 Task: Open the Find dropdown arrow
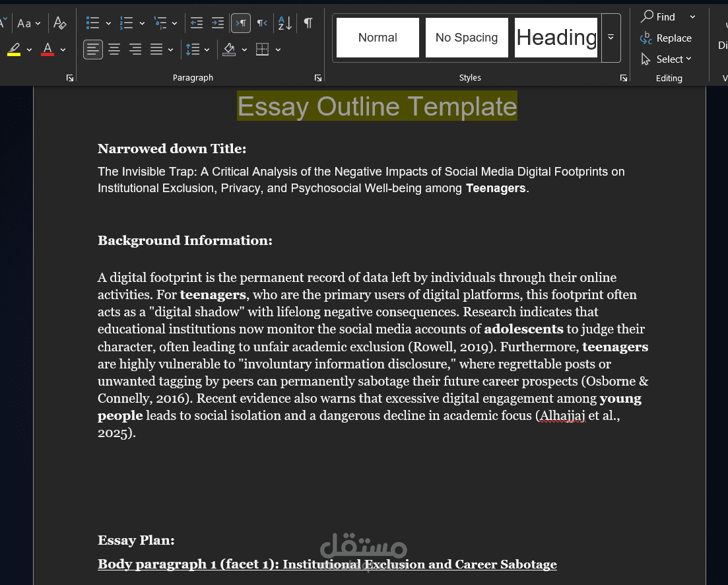coord(692,17)
